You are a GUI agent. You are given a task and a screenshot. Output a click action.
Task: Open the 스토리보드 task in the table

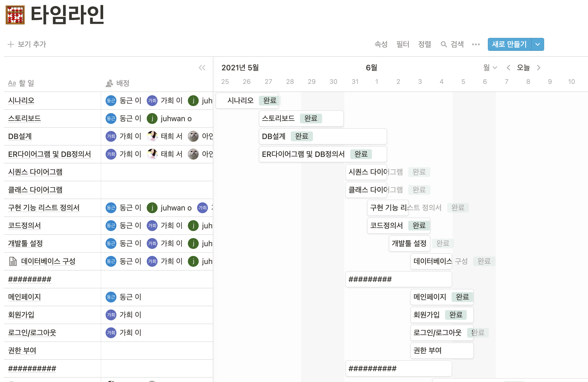24,118
